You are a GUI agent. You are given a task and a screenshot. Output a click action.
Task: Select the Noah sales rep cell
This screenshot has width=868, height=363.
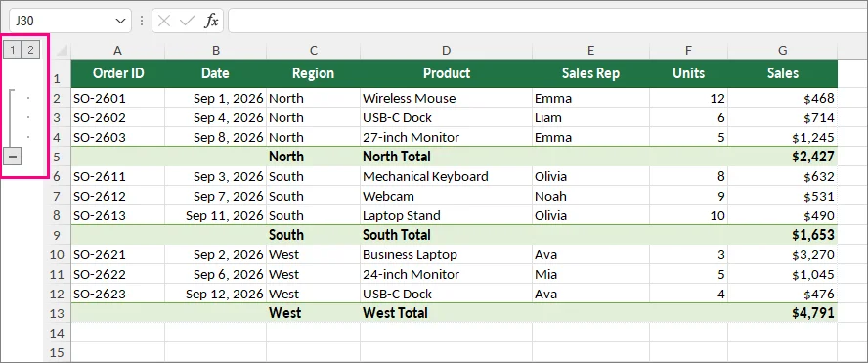point(590,197)
